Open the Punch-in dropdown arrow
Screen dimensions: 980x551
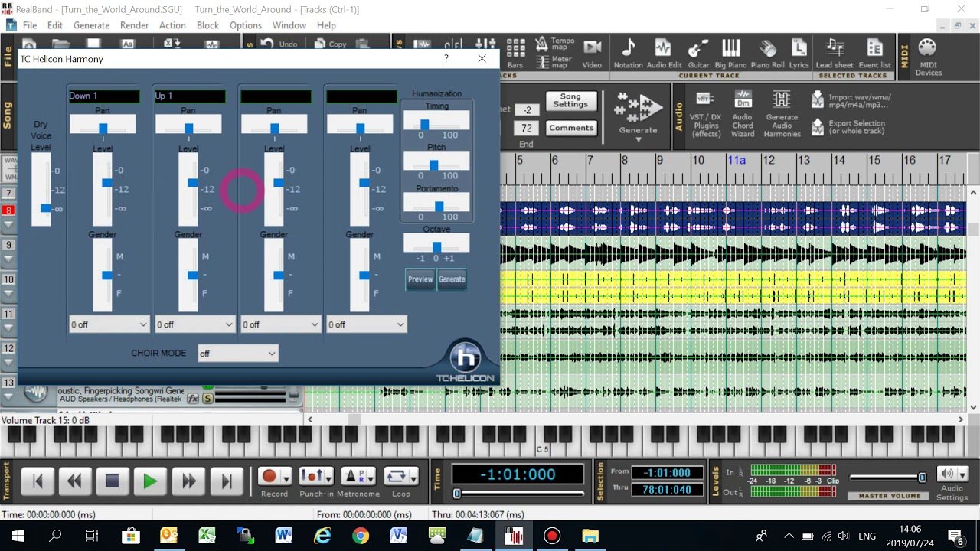tap(328, 477)
